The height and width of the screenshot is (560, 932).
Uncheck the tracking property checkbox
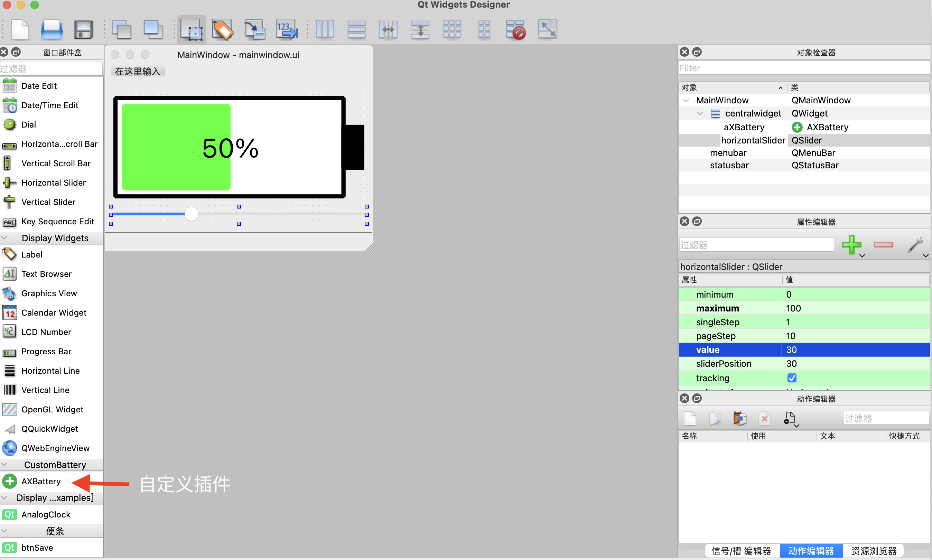click(792, 378)
